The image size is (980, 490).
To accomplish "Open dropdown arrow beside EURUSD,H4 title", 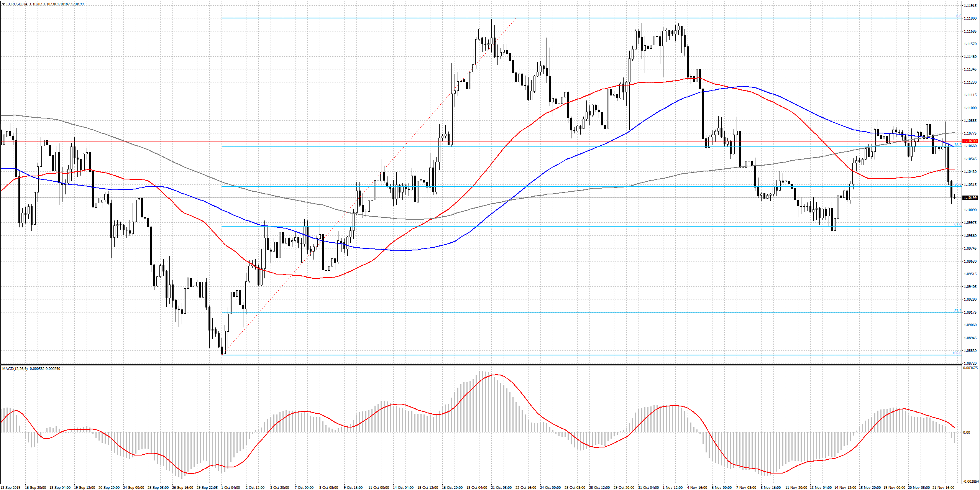I will coord(3,4).
